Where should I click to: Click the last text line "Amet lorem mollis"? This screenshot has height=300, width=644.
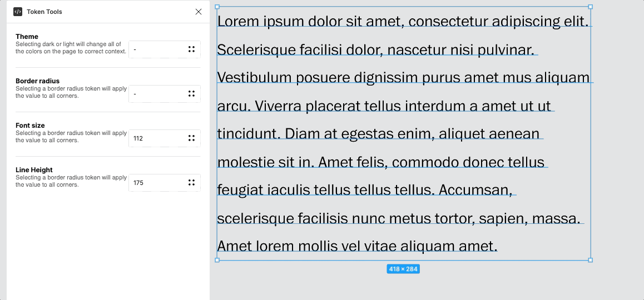357,246
